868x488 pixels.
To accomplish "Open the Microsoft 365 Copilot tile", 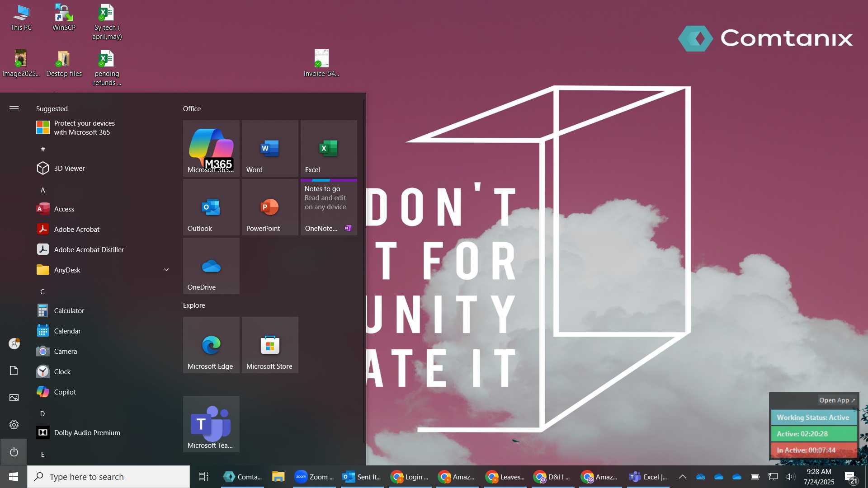I will pos(211,148).
